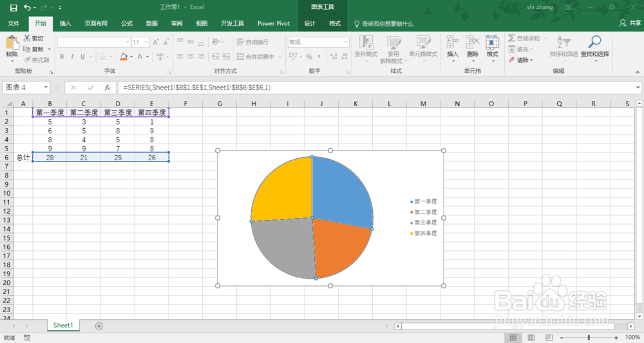The height and width of the screenshot is (343, 644).
Task: Click the Cell Styles icon
Action: pos(423,42)
